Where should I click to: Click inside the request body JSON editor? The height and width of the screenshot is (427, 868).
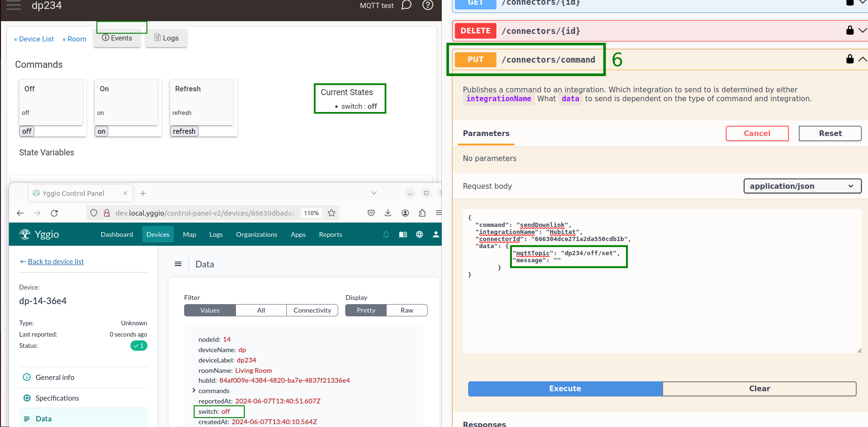click(662, 281)
